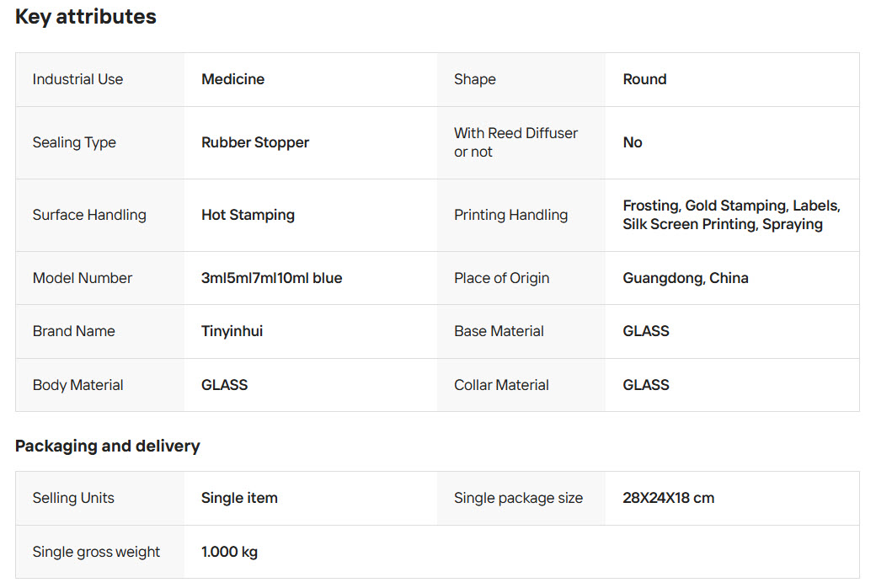Viewport: 876px width, 588px height.
Task: Click the Packaging and delivery heading
Action: pyautogui.click(x=107, y=446)
